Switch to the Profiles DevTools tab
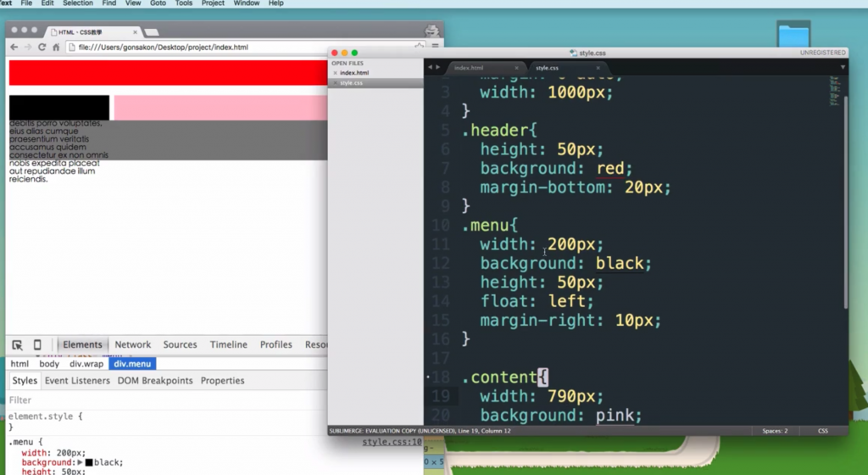Image resolution: width=868 pixels, height=475 pixels. (275, 344)
